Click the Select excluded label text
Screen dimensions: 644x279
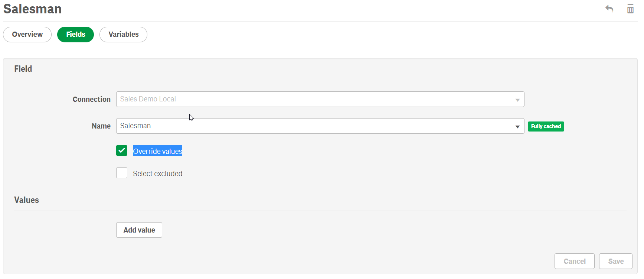pos(157,173)
